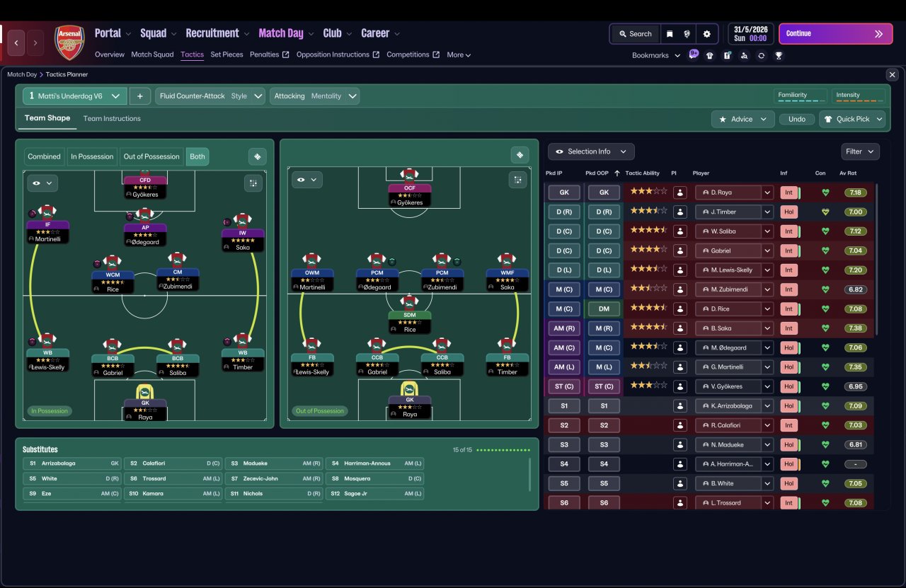This screenshot has height=588, width=906.
Task: Click the Arsenal club badge
Action: coord(69,42)
